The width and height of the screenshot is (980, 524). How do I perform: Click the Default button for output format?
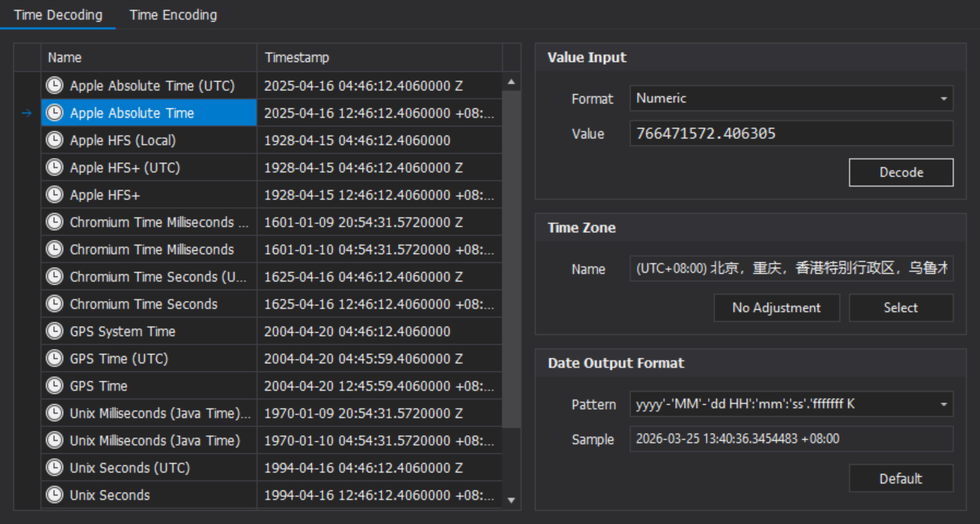(x=901, y=478)
